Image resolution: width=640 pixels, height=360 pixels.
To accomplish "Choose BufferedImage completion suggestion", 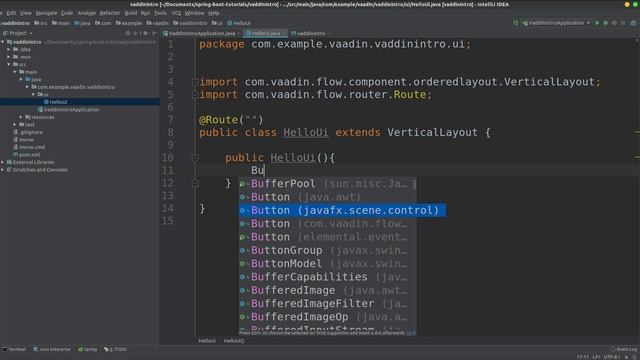I will (x=328, y=290).
